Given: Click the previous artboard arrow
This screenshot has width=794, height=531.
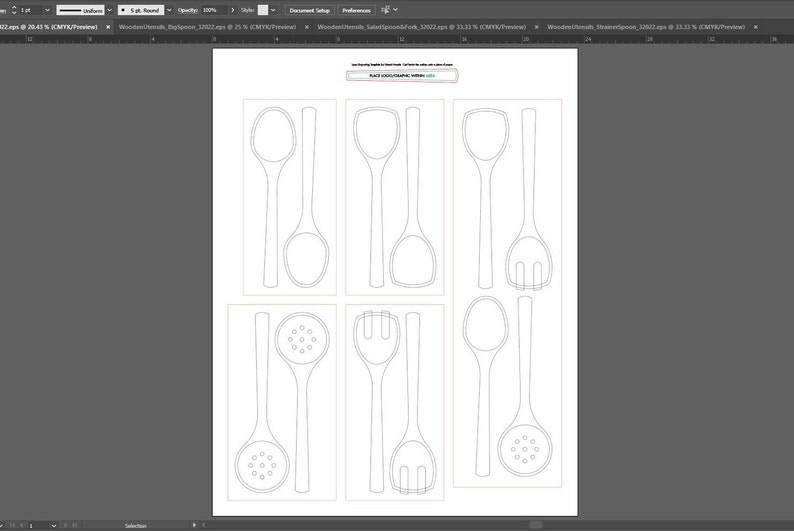Looking at the screenshot, I should pyautogui.click(x=21, y=525).
